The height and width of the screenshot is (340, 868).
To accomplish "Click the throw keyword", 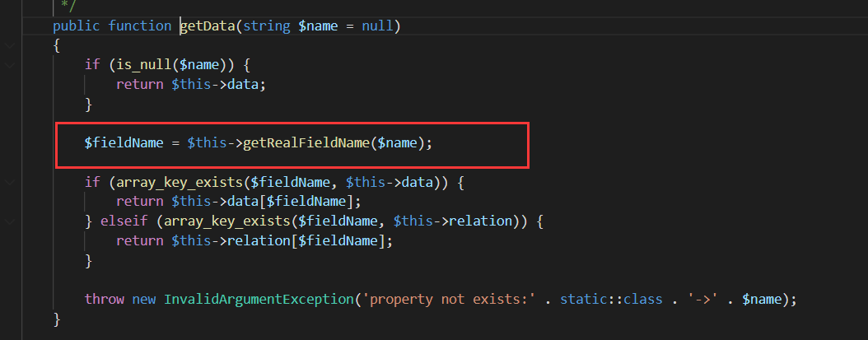I will (104, 299).
